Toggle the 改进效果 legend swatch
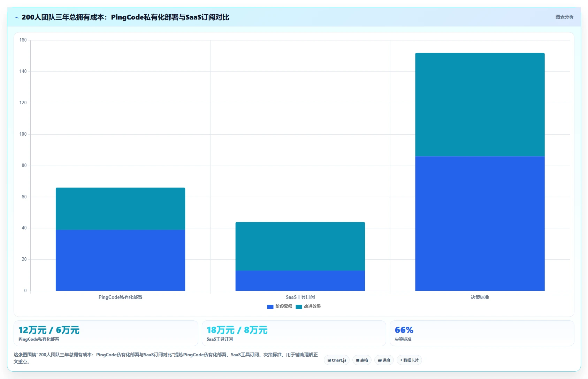This screenshot has width=588, height=379. pyautogui.click(x=299, y=307)
